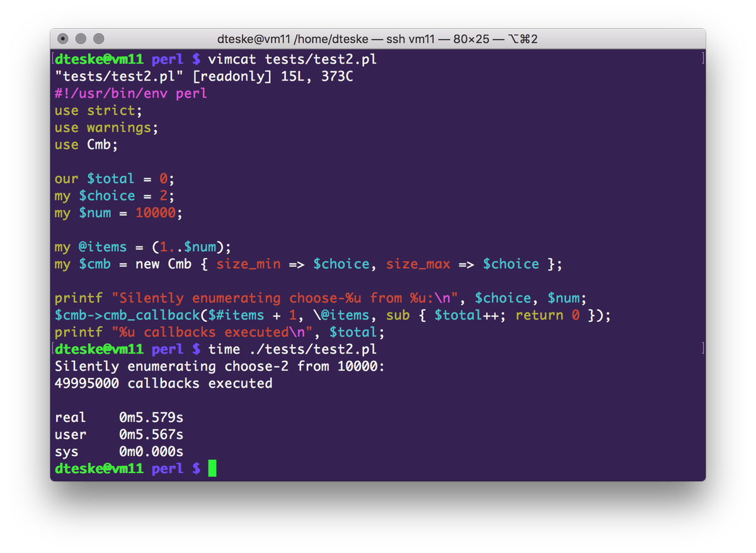Viewport: 756px width, 553px height.
Task: Click the 'our $total = 0;' line
Action: coord(115,179)
